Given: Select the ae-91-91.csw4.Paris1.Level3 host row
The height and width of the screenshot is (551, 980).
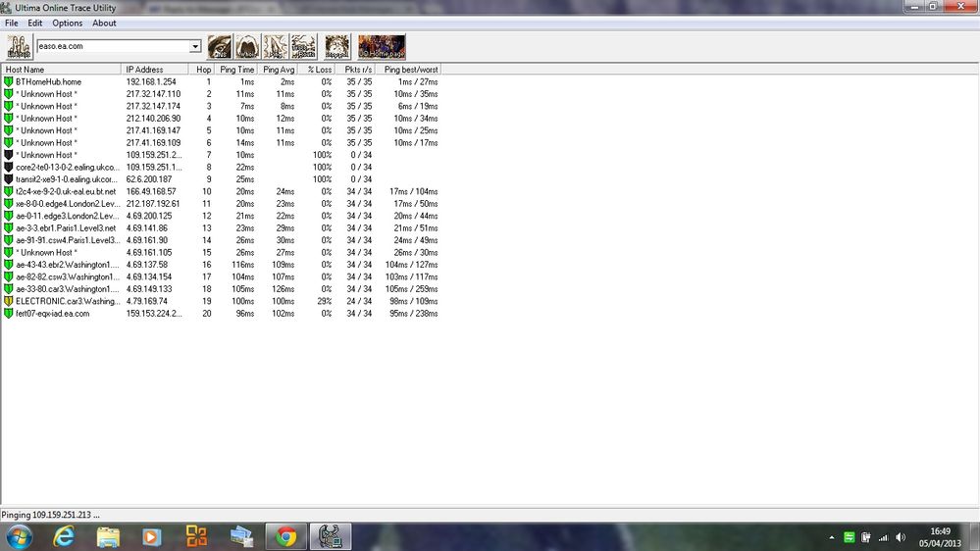Looking at the screenshot, I should [x=68, y=240].
